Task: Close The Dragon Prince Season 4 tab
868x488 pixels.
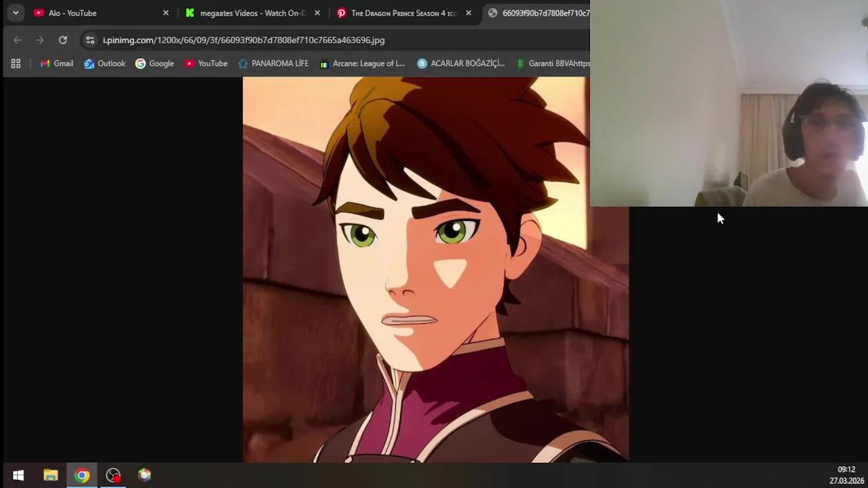Action: (468, 13)
